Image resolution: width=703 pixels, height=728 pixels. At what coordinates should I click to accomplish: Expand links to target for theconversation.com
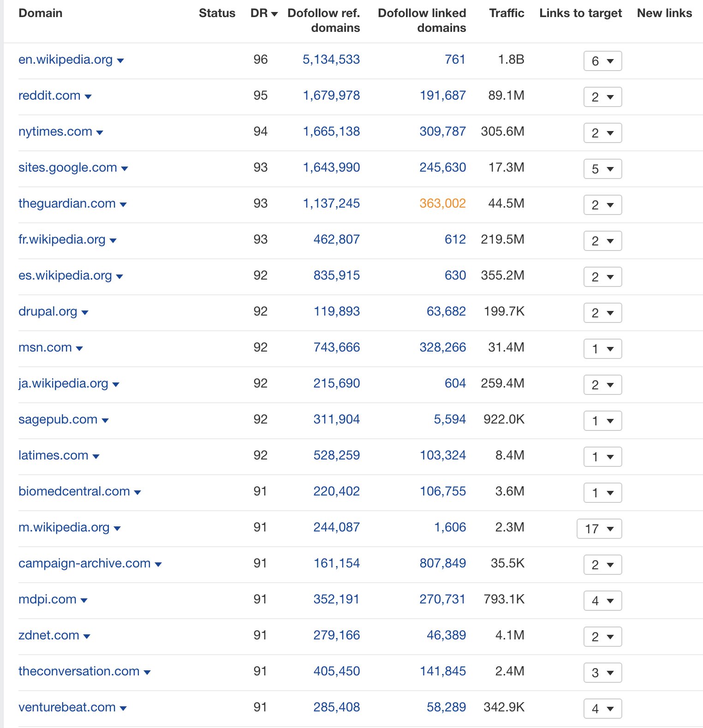(x=602, y=673)
